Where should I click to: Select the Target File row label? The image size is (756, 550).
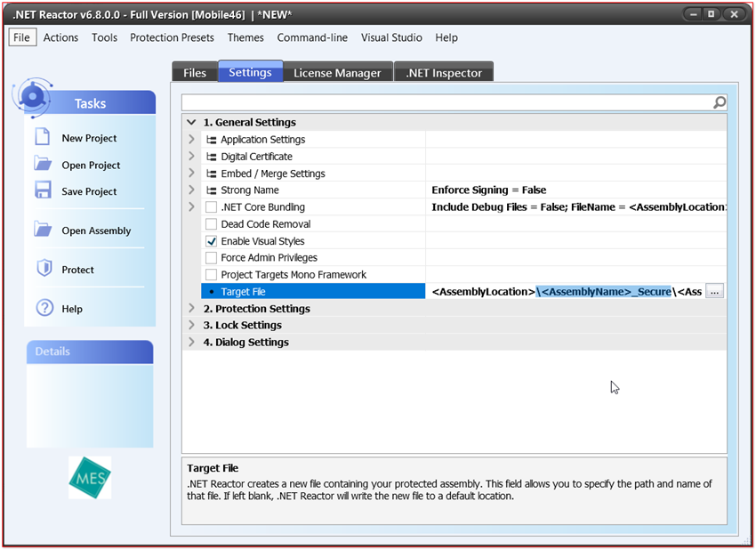pos(243,291)
